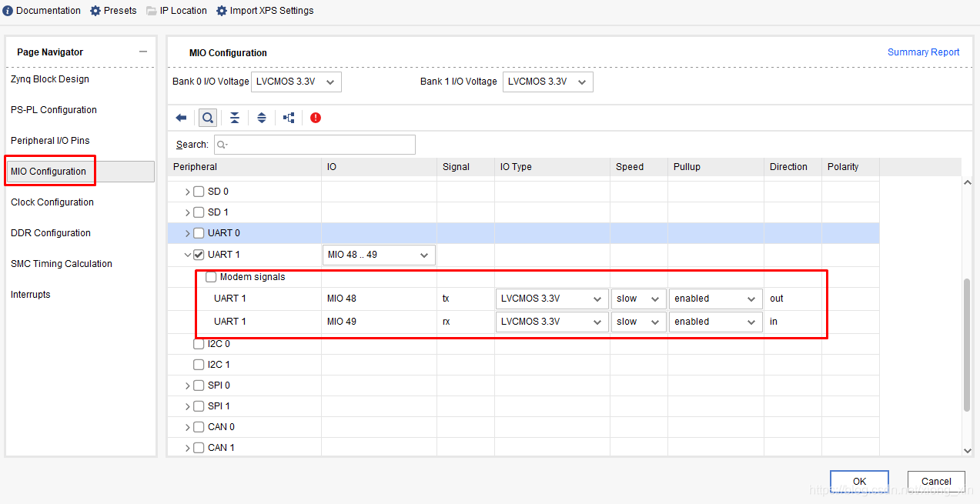Collapse the Page Navigator panel

[142, 52]
